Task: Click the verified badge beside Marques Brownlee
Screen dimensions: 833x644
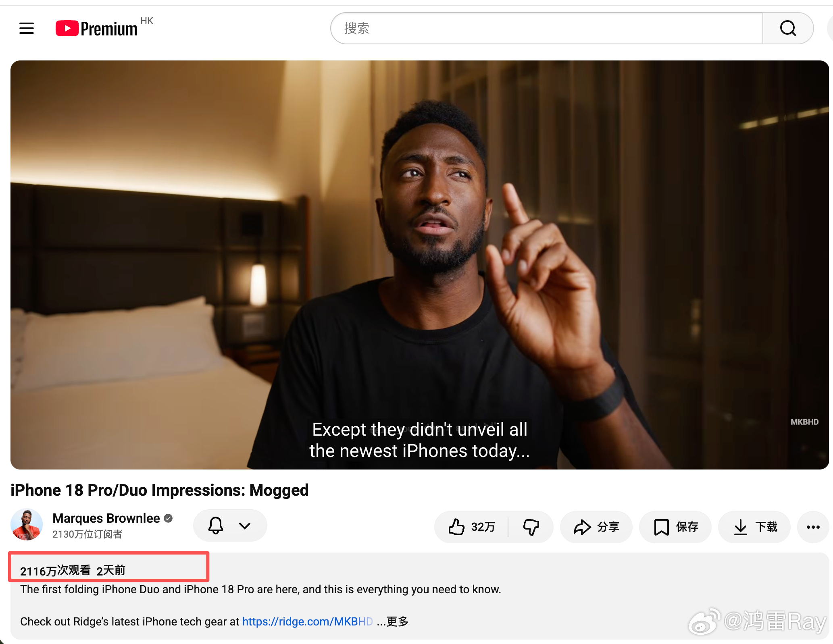Action: pyautogui.click(x=169, y=519)
